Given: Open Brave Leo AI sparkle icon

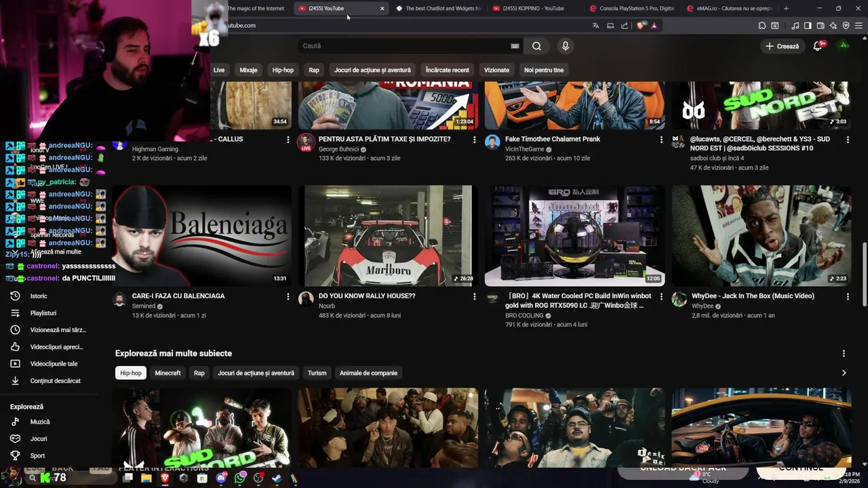Looking at the screenshot, I should [833, 26].
